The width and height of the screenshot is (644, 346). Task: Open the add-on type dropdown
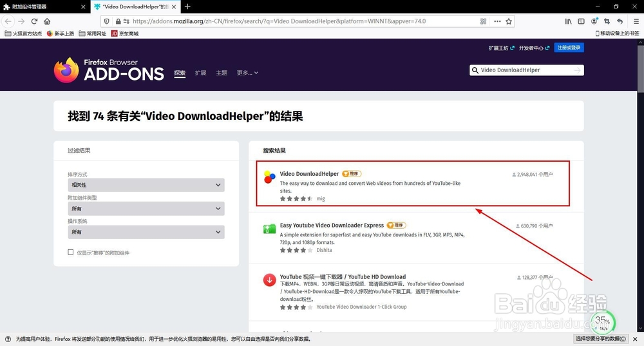pyautogui.click(x=146, y=208)
